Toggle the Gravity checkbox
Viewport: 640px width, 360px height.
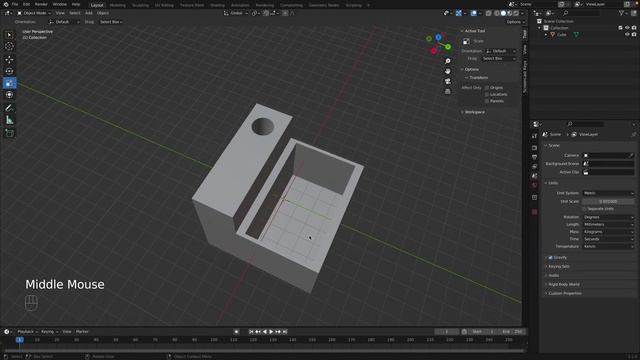point(550,258)
